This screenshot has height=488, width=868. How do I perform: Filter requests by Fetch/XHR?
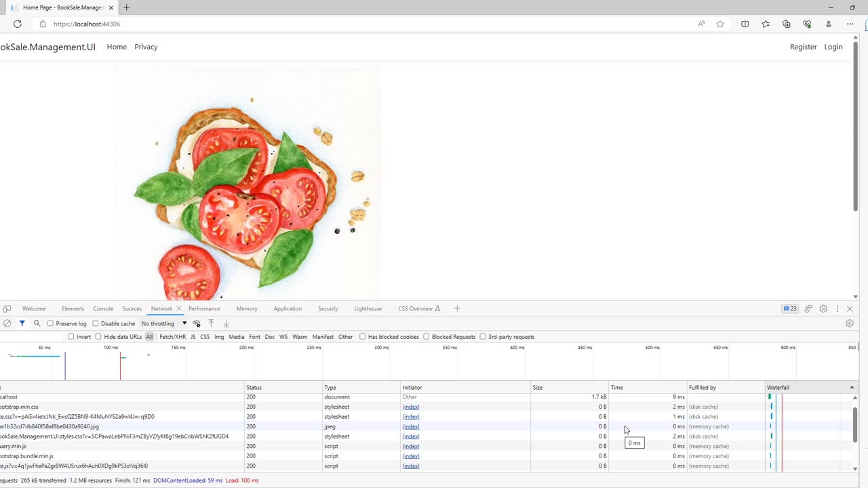pos(172,336)
